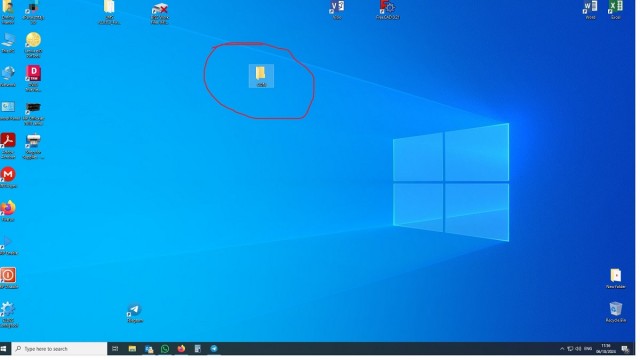The width and height of the screenshot is (640, 360).
Task: Open the notification Action Center
Action: click(x=625, y=349)
